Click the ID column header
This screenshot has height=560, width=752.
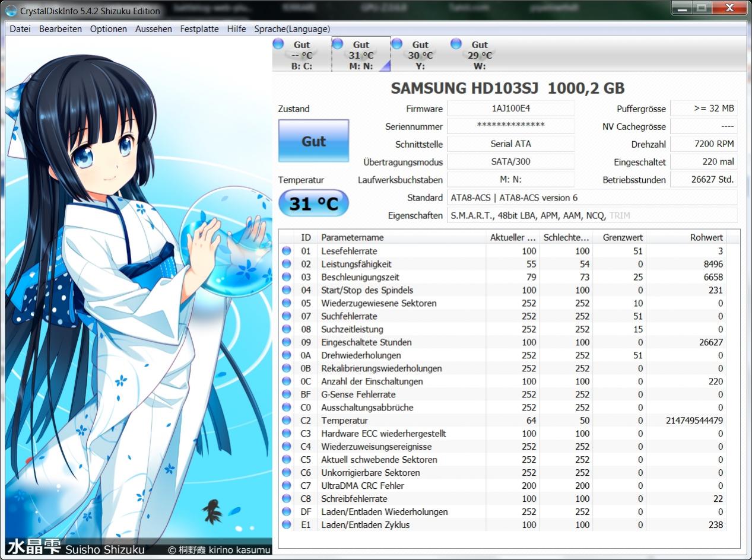(306, 237)
